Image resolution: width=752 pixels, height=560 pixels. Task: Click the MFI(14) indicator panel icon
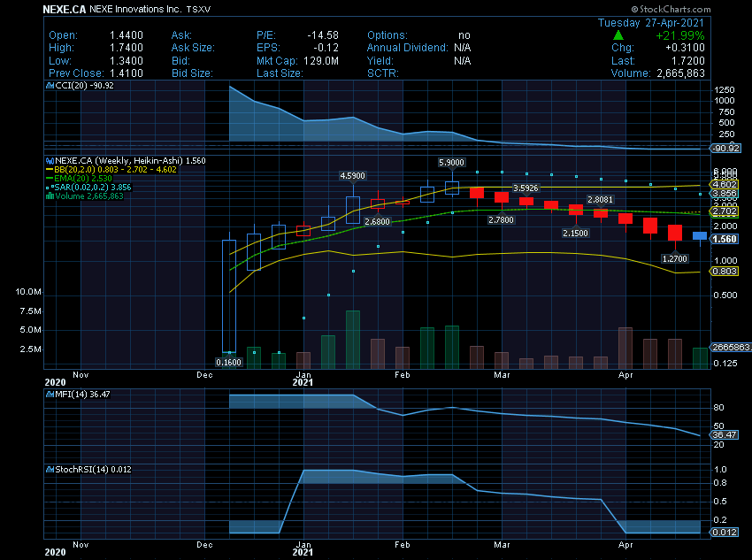(50, 395)
